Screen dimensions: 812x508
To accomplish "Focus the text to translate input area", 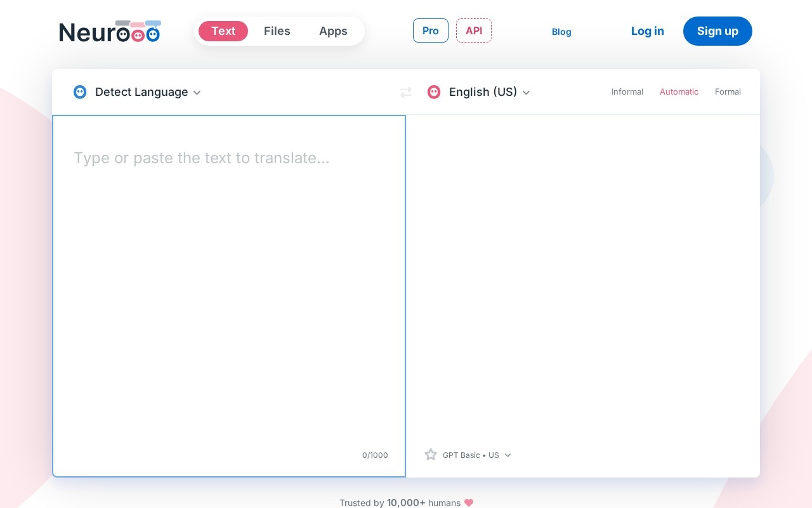I will pyautogui.click(x=229, y=296).
